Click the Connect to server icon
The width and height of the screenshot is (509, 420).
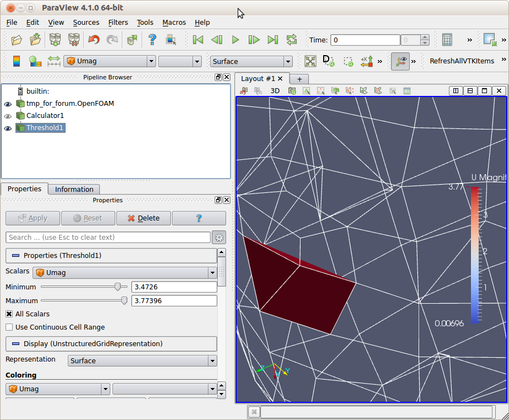click(55, 40)
